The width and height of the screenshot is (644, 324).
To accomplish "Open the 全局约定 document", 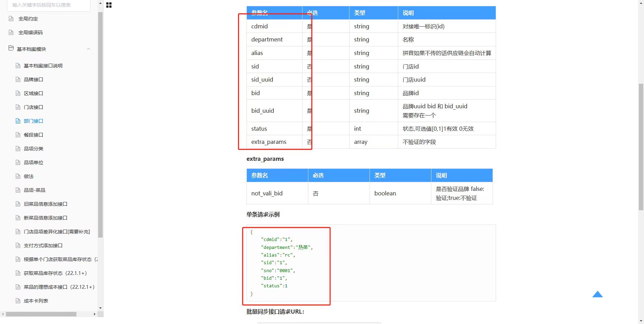I will click(28, 19).
